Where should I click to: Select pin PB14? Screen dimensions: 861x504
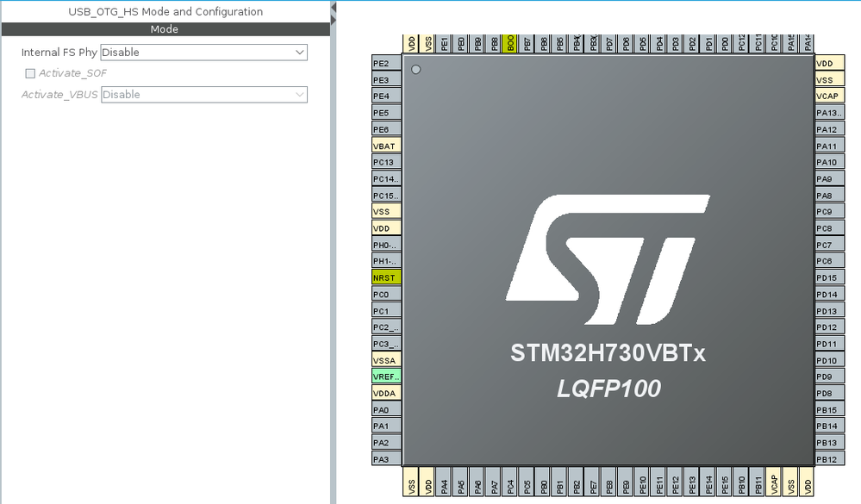point(830,426)
